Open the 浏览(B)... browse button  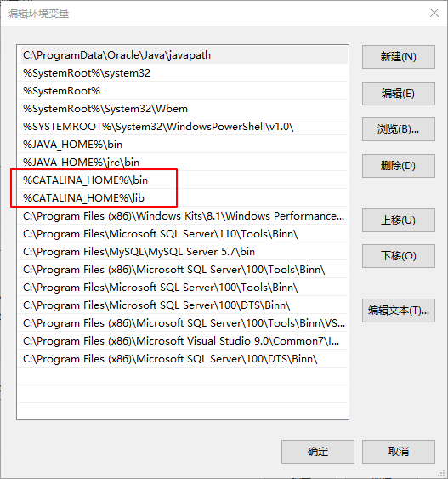398,129
